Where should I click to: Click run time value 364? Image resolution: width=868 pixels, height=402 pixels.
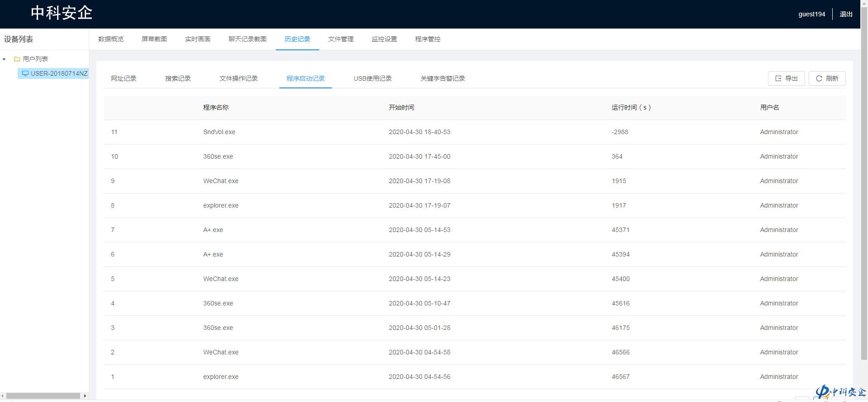pos(617,156)
